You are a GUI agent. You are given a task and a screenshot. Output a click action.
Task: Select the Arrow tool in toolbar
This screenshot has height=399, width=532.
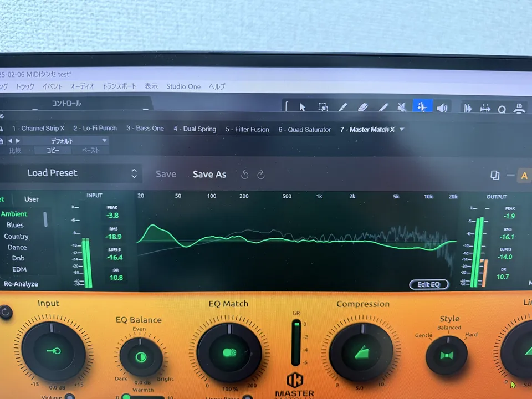click(303, 108)
